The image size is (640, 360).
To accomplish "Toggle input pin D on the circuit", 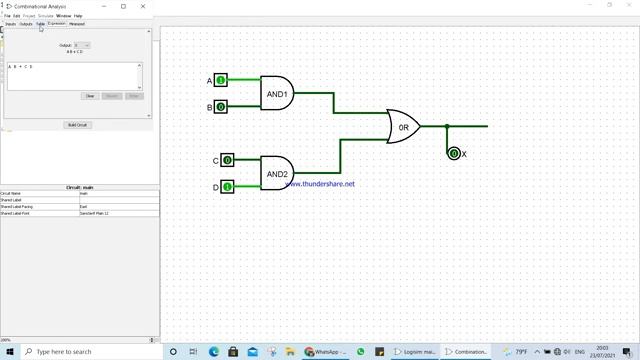I will tap(227, 187).
